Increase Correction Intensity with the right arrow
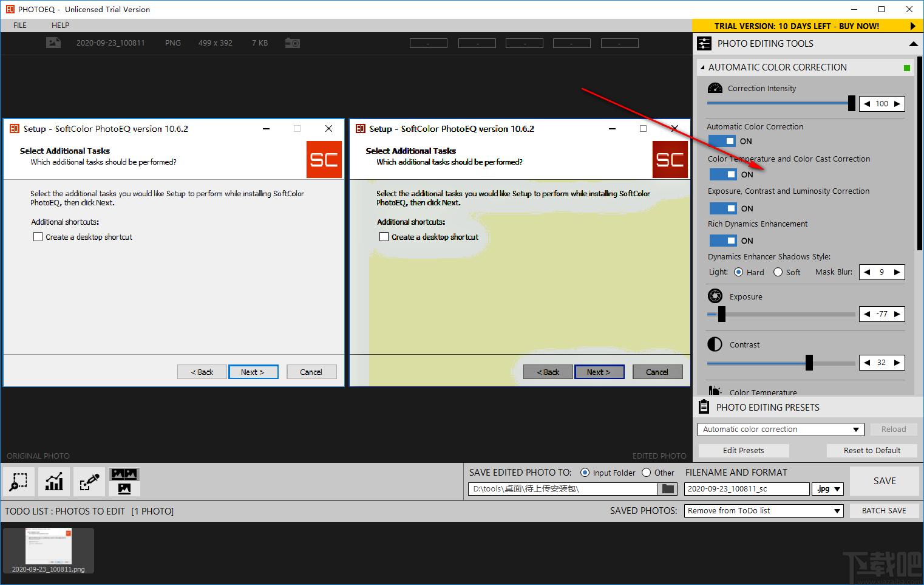Screen dimensions: 924x585 point(897,104)
